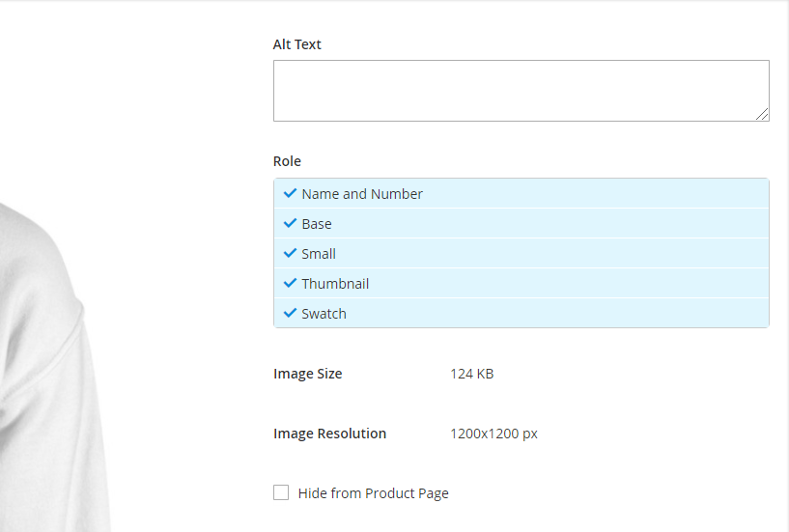The height and width of the screenshot is (532, 789).
Task: Click the checkmark icon next to Small
Action: [290, 253]
